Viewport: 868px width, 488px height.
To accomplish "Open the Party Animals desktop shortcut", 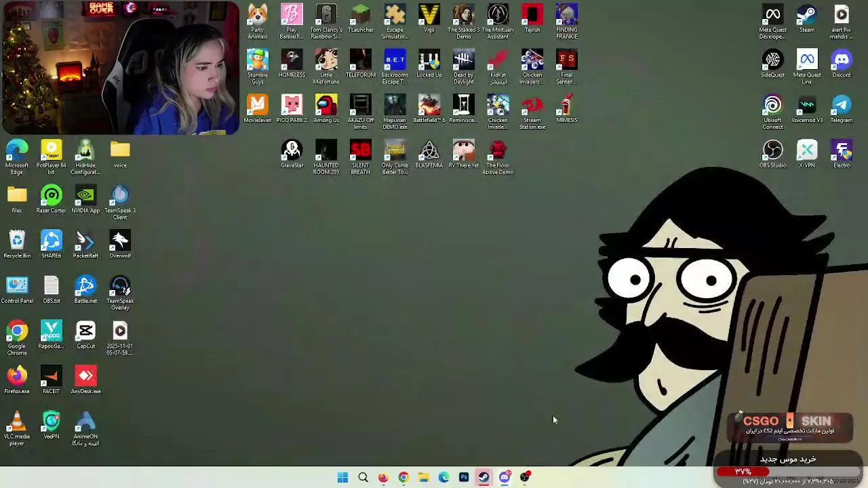I will point(257,22).
